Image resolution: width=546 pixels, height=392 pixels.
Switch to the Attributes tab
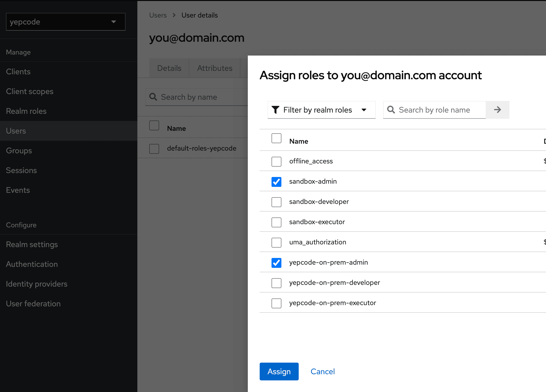[214, 68]
